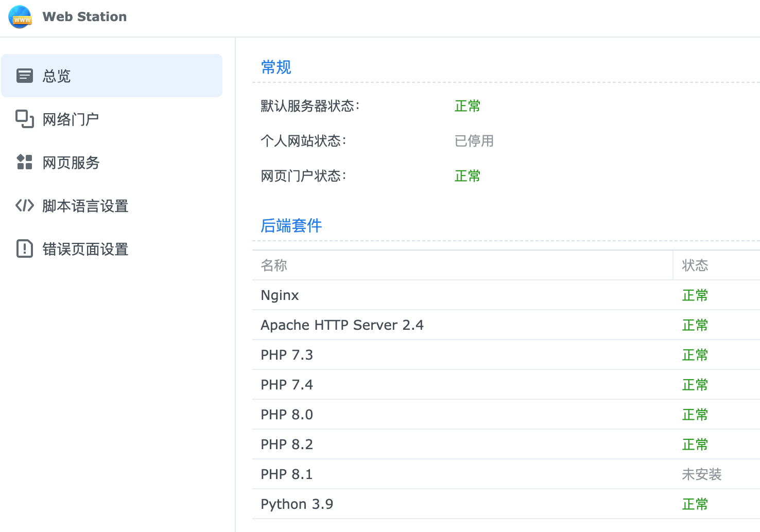Select the 脚本语言设置 code icon
This screenshot has width=760, height=532.
click(x=24, y=206)
